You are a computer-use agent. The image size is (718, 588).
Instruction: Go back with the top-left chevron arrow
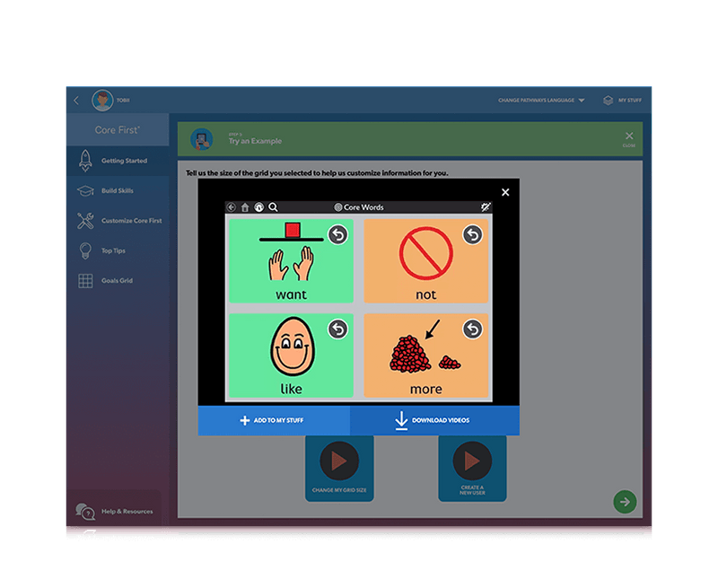click(76, 101)
